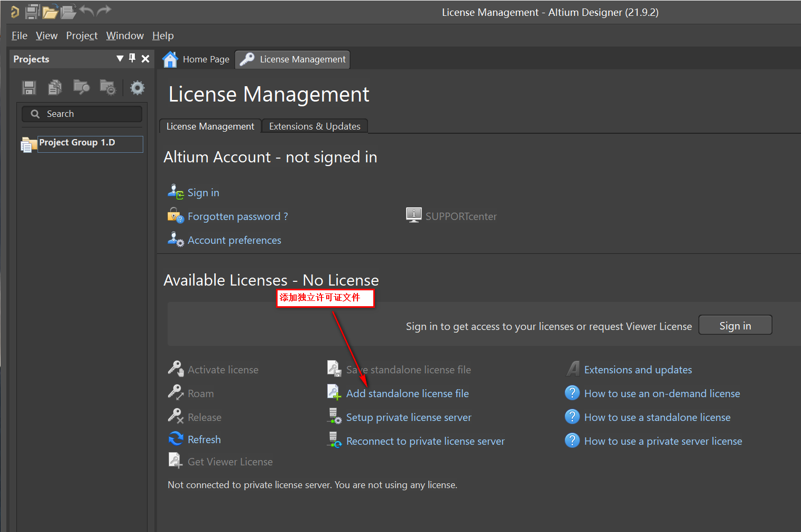Open Projects panel settings gear

[x=137, y=87]
